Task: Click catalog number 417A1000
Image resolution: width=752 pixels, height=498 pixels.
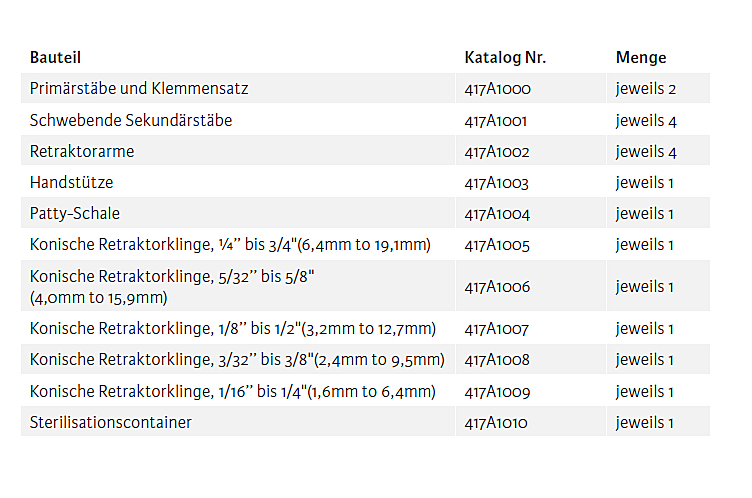Action: [497, 89]
